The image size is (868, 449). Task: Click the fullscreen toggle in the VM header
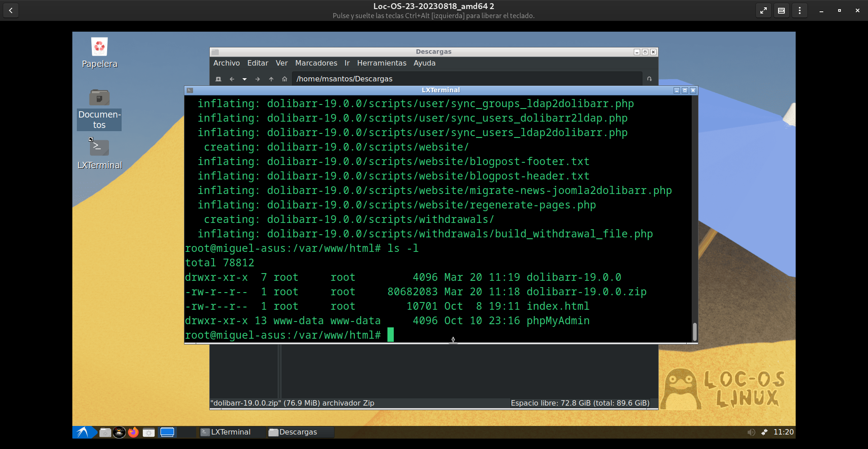tap(763, 10)
